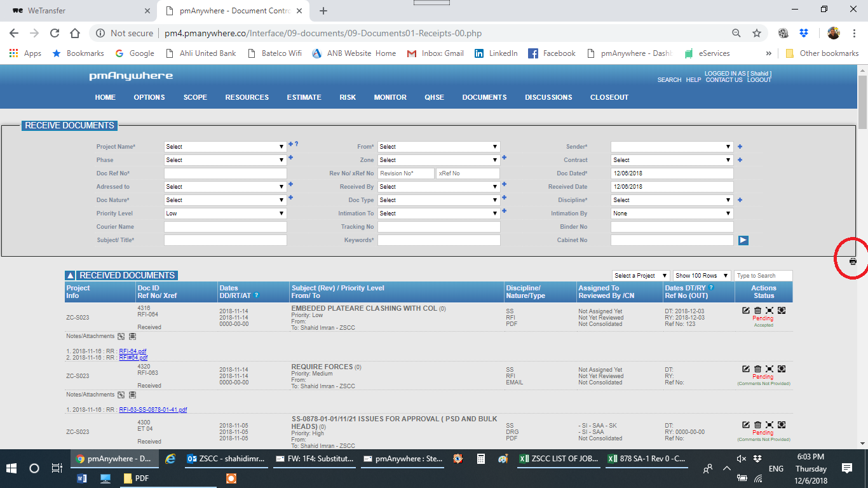Click the printer icon at right edge

(853, 261)
